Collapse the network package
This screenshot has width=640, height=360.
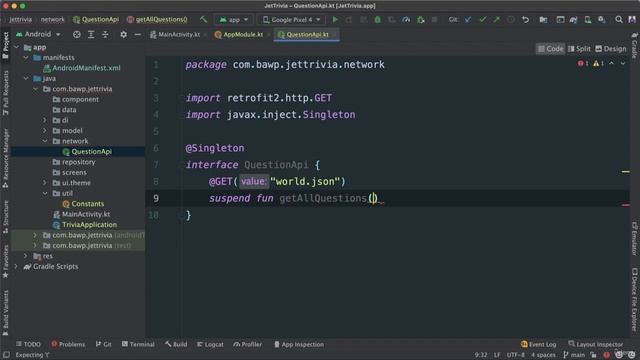[x=45, y=141]
